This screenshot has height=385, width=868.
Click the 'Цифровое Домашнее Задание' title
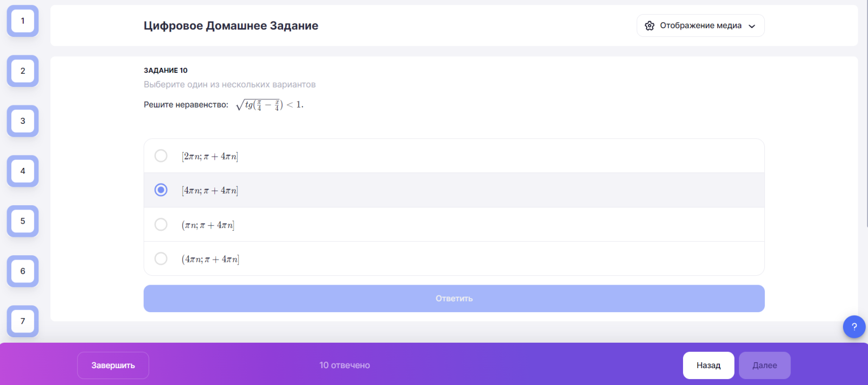(231, 26)
